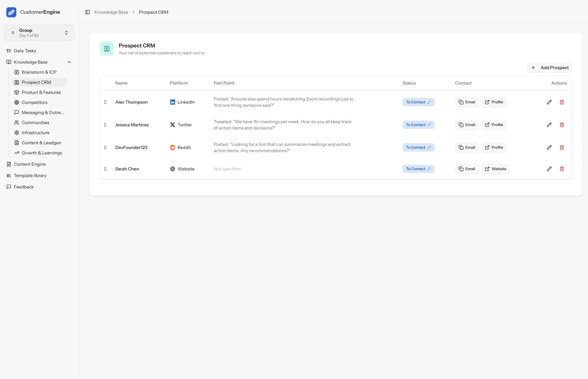Click the edit pencil for DevFounder123
588x379 pixels.
(x=549, y=147)
